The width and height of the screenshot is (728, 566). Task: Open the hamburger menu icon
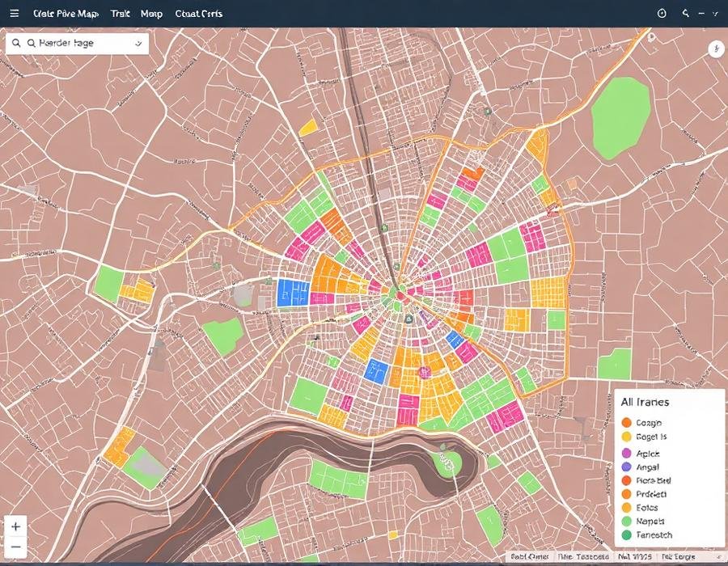15,14
